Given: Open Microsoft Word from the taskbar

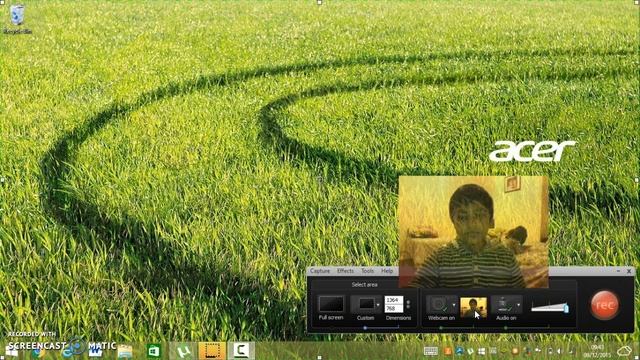Looking at the screenshot, I should pyautogui.click(x=96, y=351).
